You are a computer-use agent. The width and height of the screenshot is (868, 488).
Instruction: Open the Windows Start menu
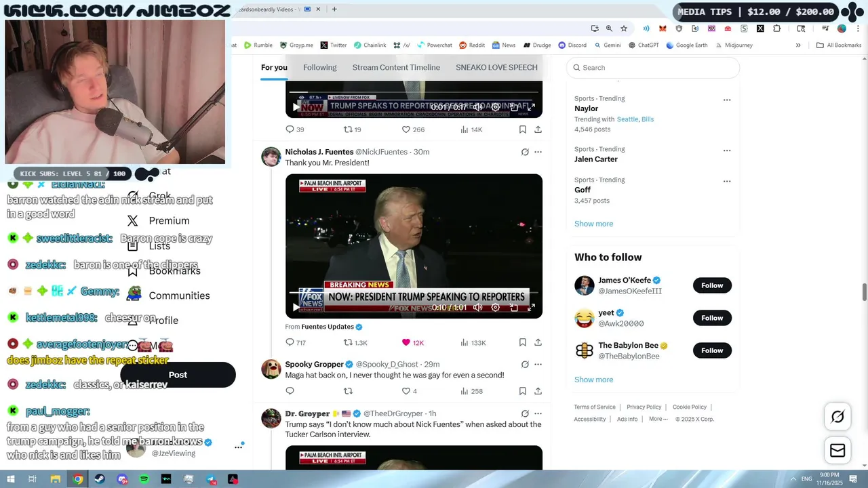(10, 479)
